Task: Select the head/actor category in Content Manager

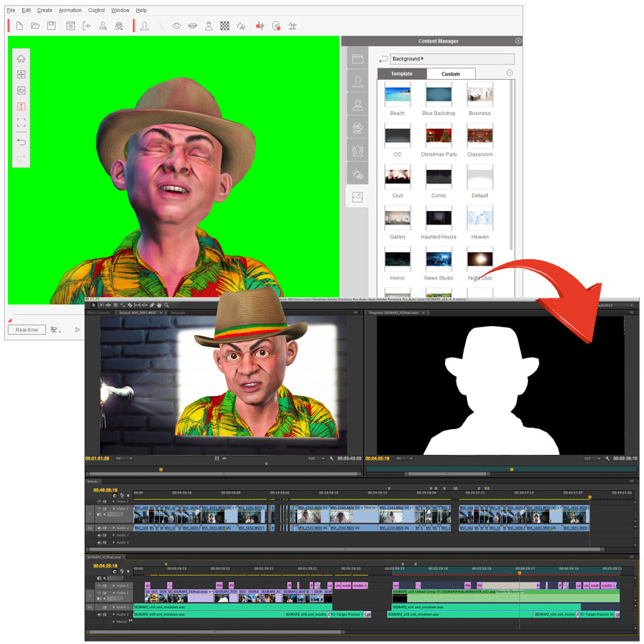Action: tap(357, 81)
